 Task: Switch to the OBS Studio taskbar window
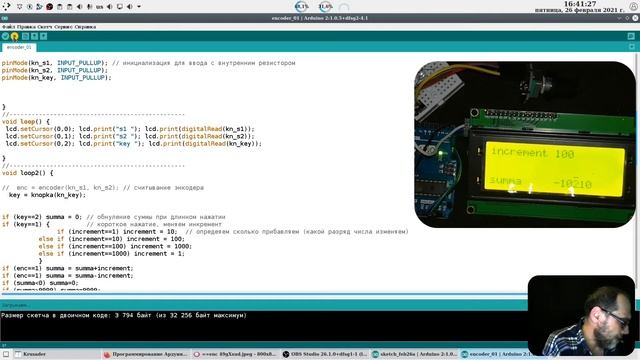(x=325, y=354)
